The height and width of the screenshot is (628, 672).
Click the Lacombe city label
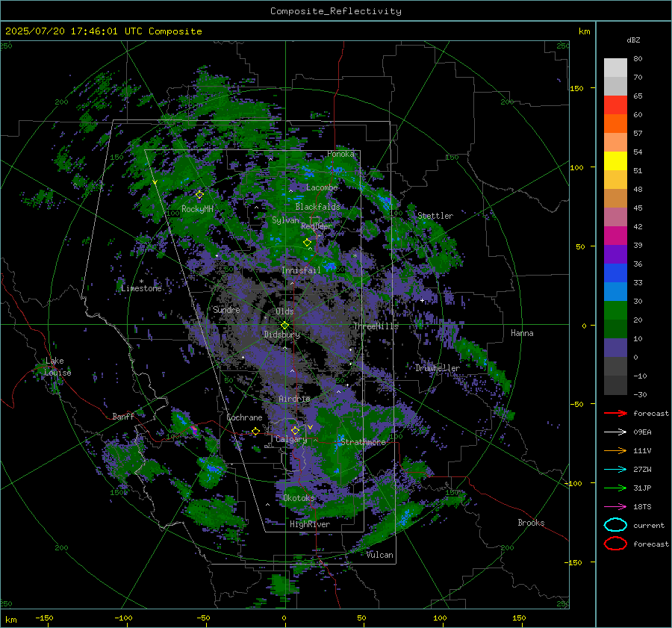[x=322, y=187]
